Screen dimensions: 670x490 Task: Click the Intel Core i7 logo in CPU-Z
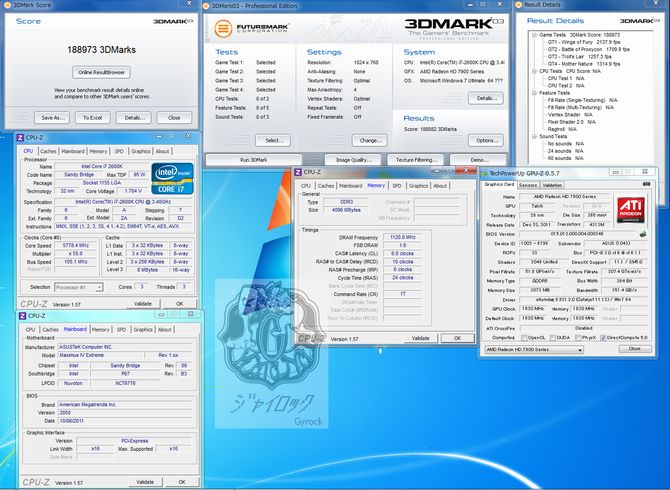tap(172, 178)
